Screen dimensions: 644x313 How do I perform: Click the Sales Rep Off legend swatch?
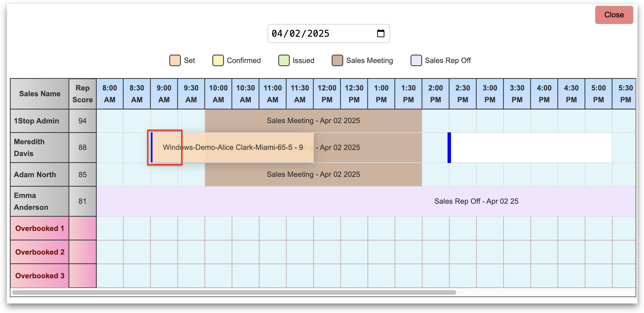click(416, 60)
